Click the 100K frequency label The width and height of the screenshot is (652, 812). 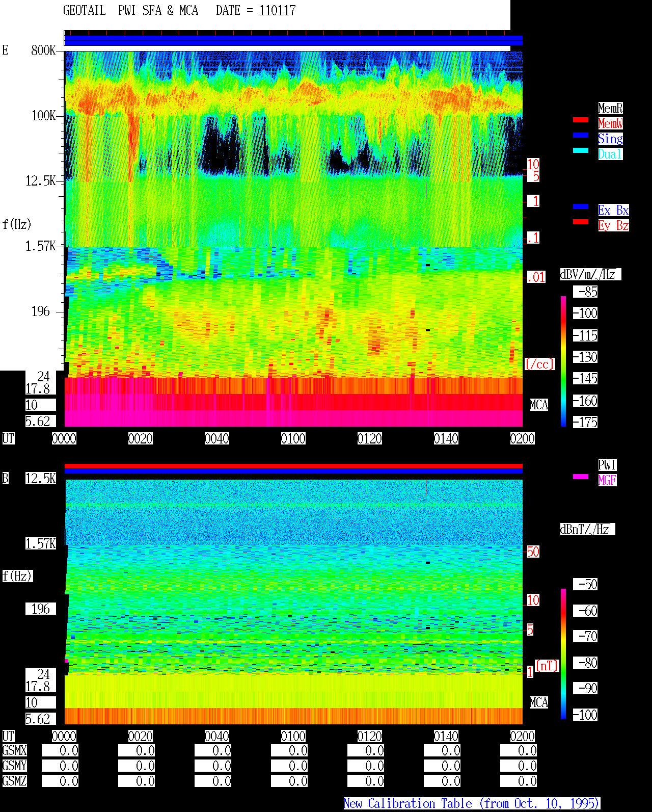44,115
